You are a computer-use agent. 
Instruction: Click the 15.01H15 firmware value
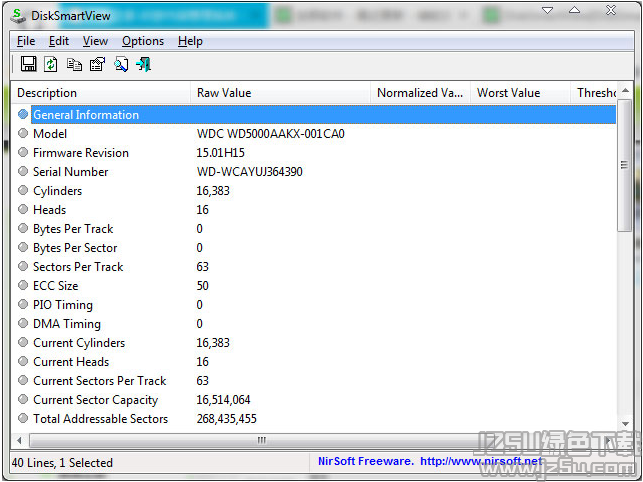point(221,153)
